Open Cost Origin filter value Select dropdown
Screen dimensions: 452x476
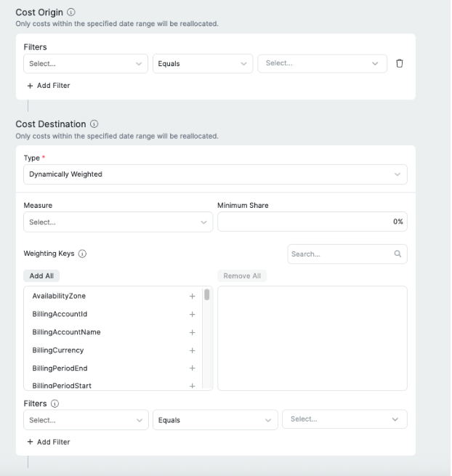coord(322,63)
